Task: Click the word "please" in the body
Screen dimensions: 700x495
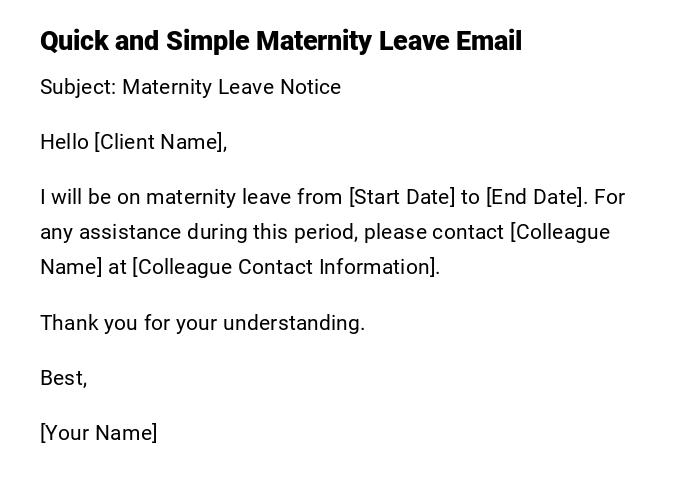Action: tap(394, 232)
